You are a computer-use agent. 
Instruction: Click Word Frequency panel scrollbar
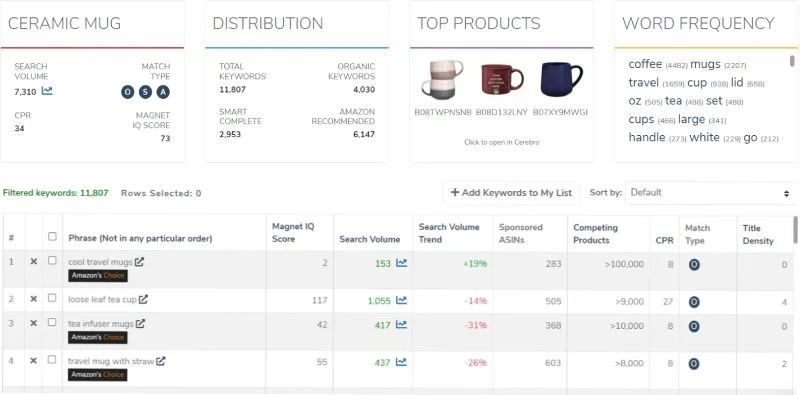pyautogui.click(x=792, y=61)
